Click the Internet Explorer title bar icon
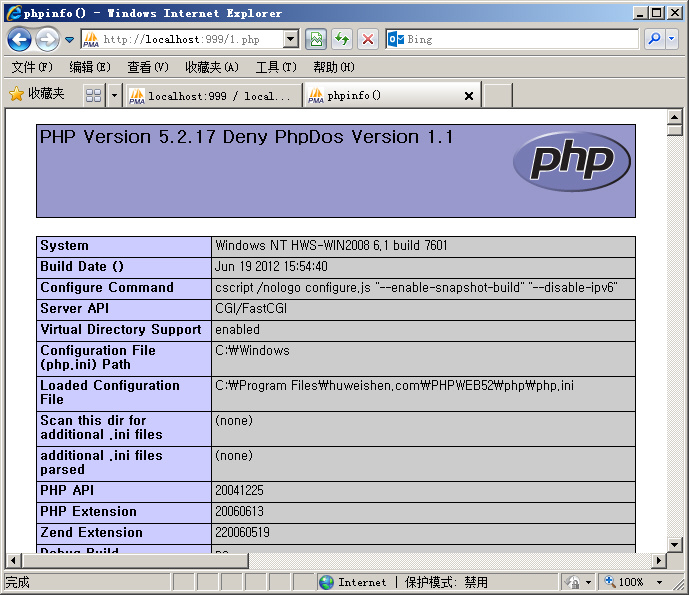The image size is (689, 595). pyautogui.click(x=13, y=13)
